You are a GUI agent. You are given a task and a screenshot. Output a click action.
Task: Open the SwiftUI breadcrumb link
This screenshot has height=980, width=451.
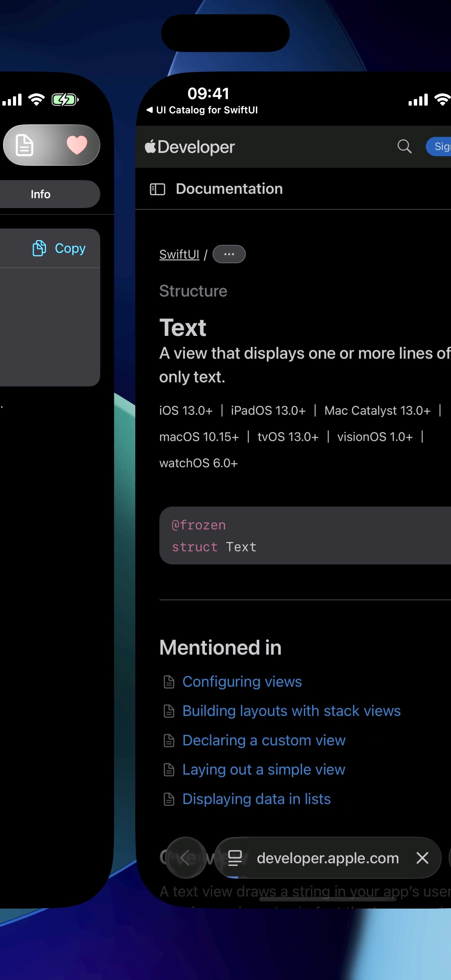(179, 254)
